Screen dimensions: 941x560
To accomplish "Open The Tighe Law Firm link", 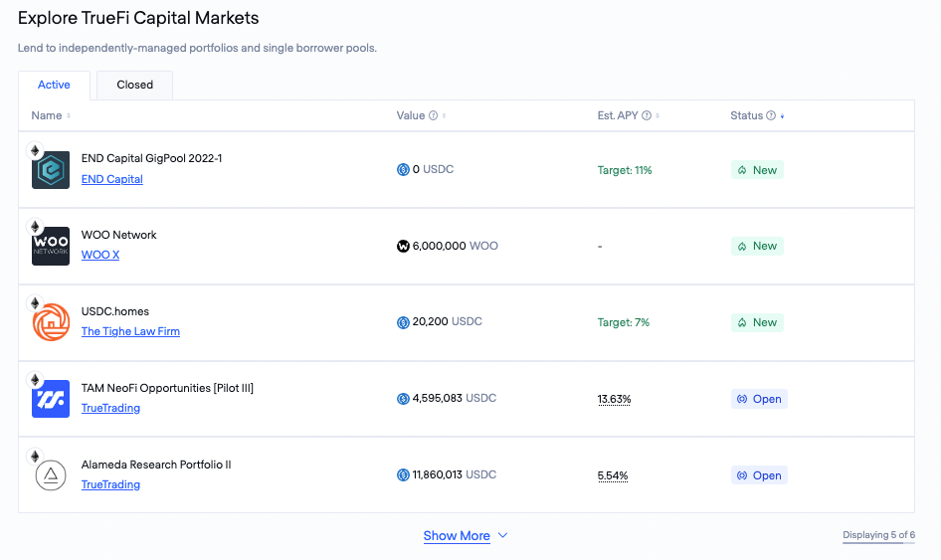I will pyautogui.click(x=131, y=331).
